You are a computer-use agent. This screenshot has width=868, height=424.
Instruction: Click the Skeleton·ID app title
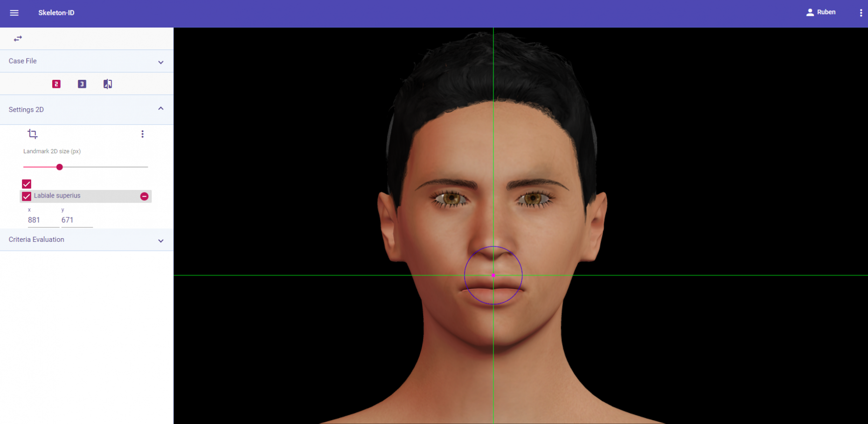[x=56, y=13]
